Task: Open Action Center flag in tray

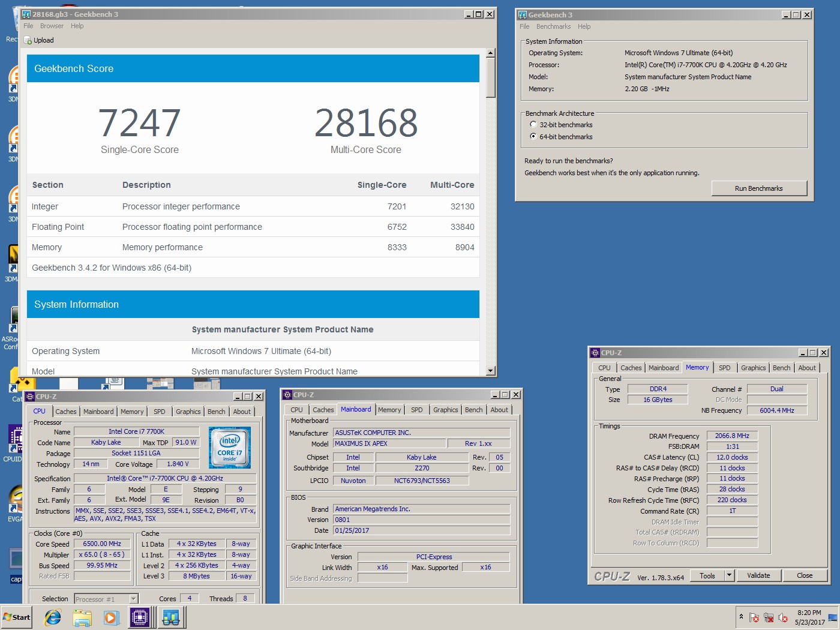Action: pyautogui.click(x=754, y=617)
